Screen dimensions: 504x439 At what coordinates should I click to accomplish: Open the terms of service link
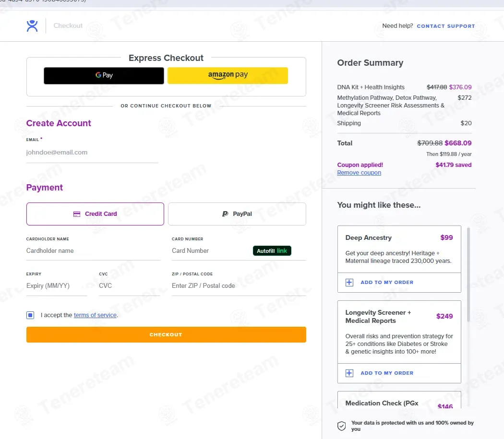pyautogui.click(x=95, y=315)
